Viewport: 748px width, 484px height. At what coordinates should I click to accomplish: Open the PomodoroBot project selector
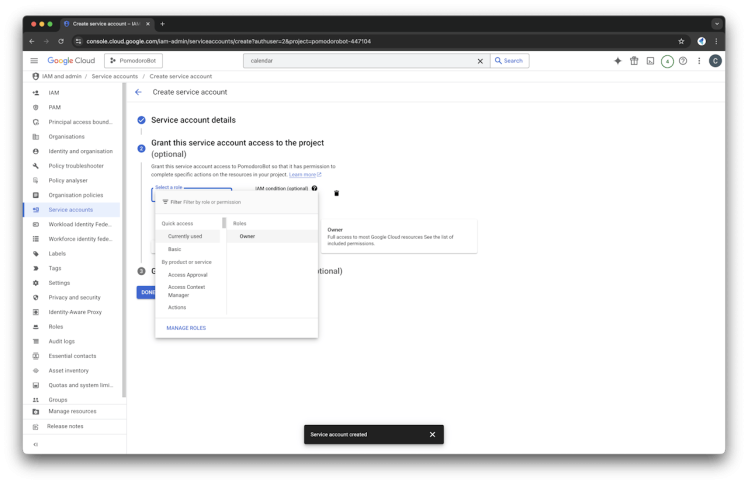(x=133, y=61)
